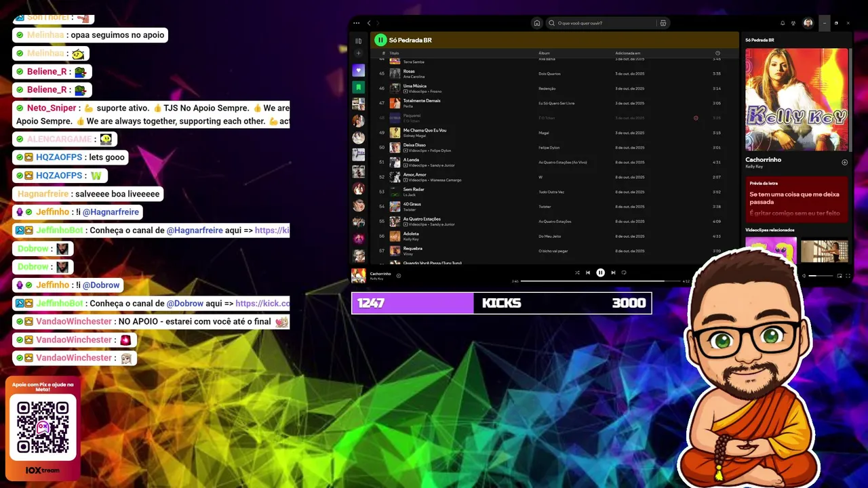This screenshot has height=488, width=868.
Task: Toggle repeat in the player
Action: coord(624,272)
